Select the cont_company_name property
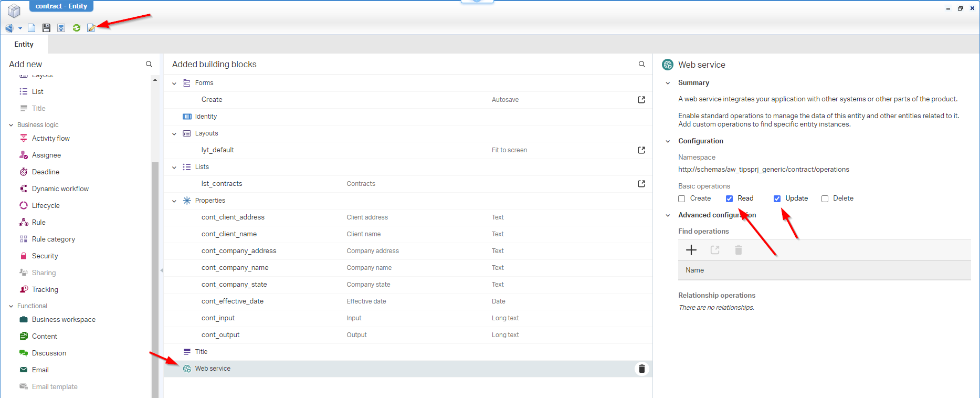This screenshot has width=980, height=398. tap(408, 268)
